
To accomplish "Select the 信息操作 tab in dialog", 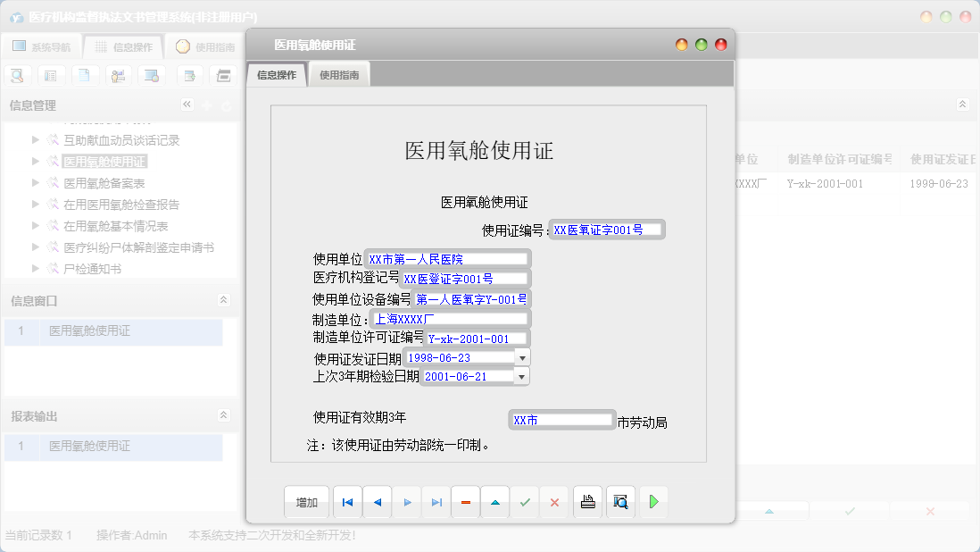I will [x=277, y=76].
